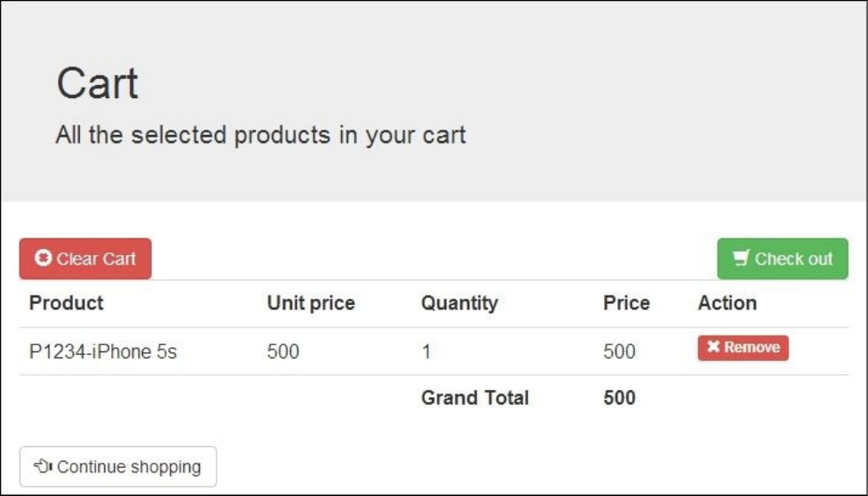The width and height of the screenshot is (868, 496).
Task: Click the 'All the selected products' subtitle
Action: (260, 136)
